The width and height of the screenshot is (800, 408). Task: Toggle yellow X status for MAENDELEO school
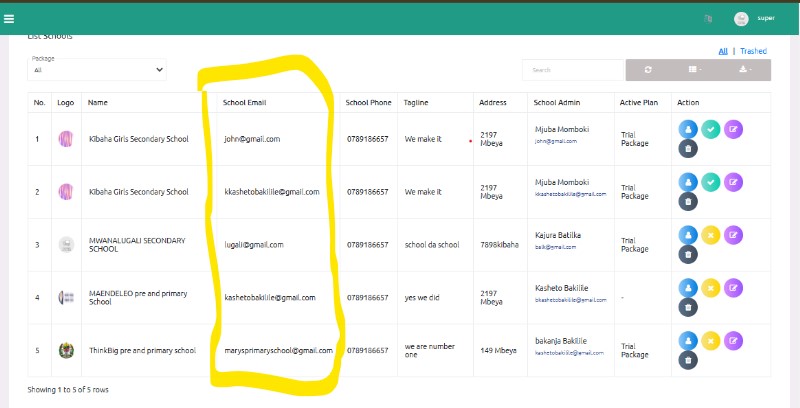coord(711,287)
